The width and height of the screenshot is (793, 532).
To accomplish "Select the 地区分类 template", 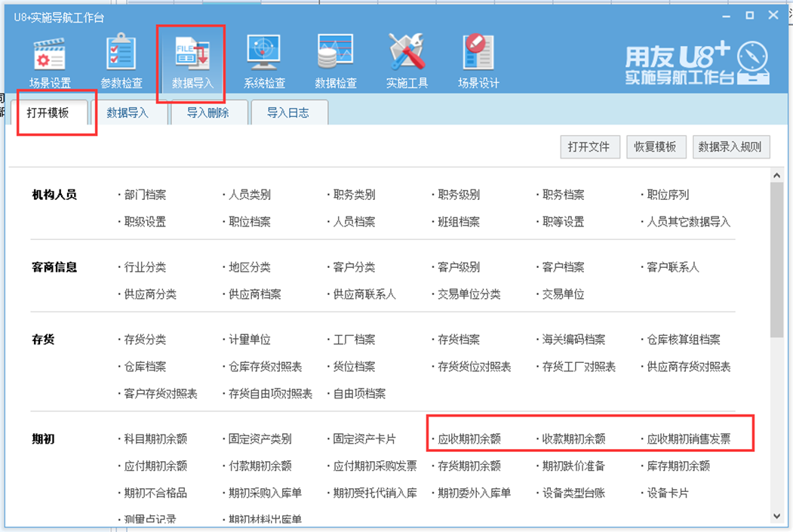I will tap(249, 267).
